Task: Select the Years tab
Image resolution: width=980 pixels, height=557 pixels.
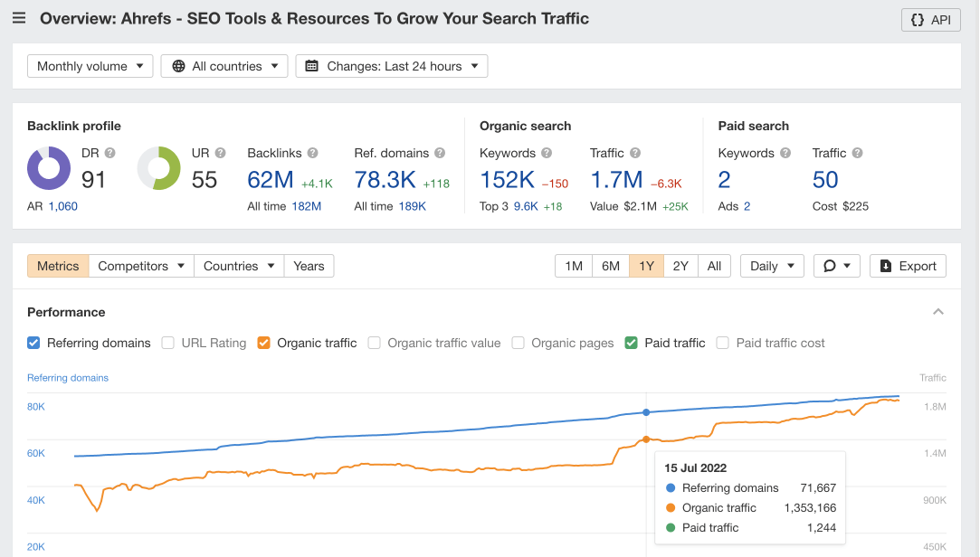Action: point(309,266)
